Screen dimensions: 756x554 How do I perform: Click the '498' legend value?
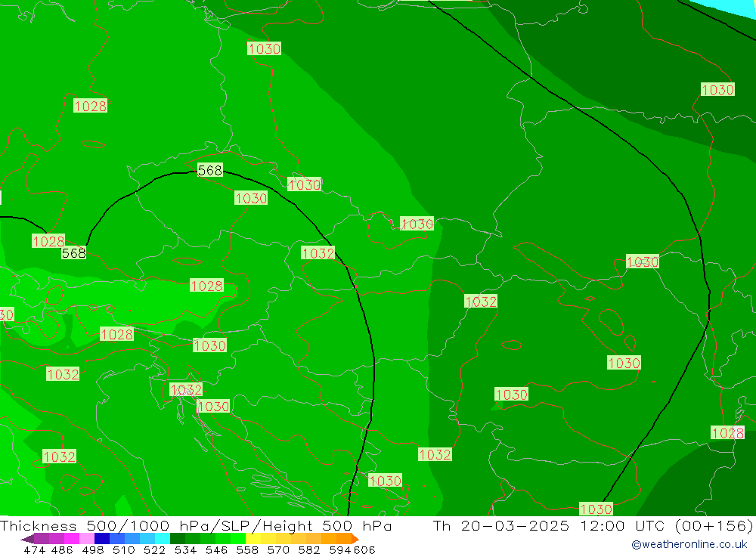point(93,549)
